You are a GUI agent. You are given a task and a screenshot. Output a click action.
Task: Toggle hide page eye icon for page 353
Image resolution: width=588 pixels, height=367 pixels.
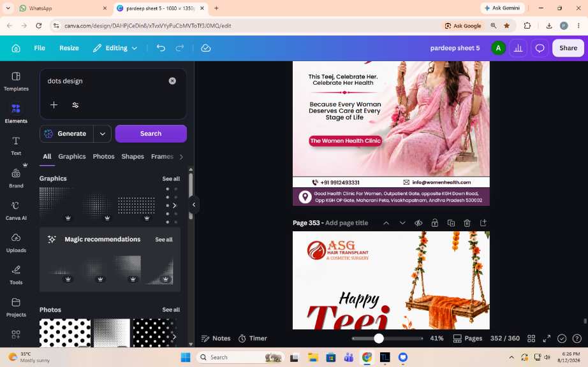pyautogui.click(x=418, y=223)
